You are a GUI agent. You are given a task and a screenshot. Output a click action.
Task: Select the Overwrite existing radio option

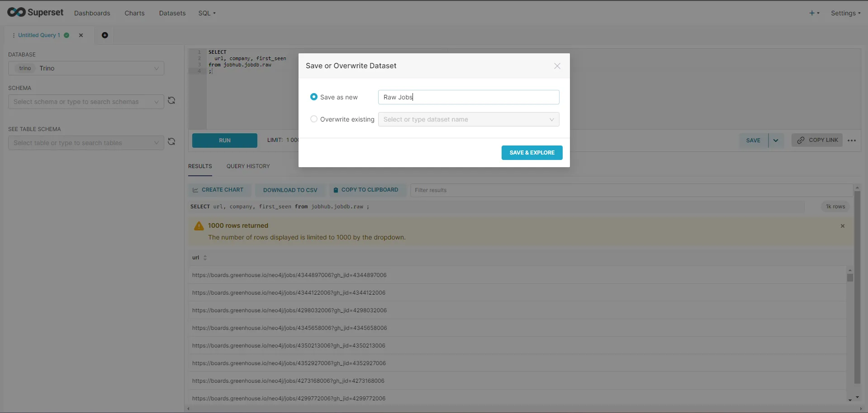click(x=314, y=119)
